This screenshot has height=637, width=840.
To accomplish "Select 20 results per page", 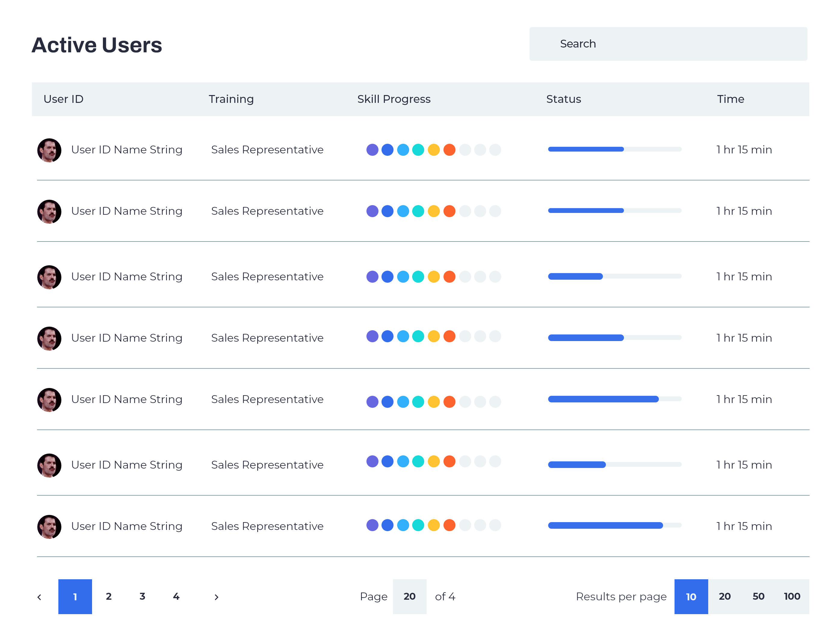I will (x=724, y=596).
